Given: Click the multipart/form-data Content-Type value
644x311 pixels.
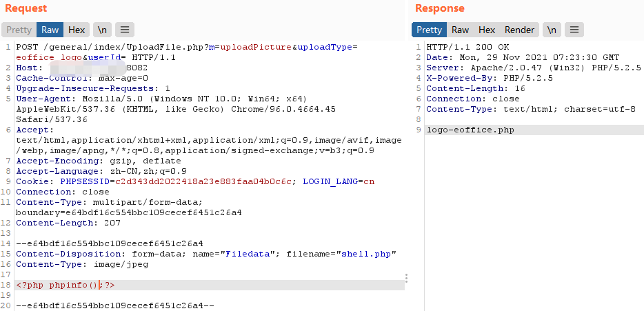Looking at the screenshot, I should [148, 203].
